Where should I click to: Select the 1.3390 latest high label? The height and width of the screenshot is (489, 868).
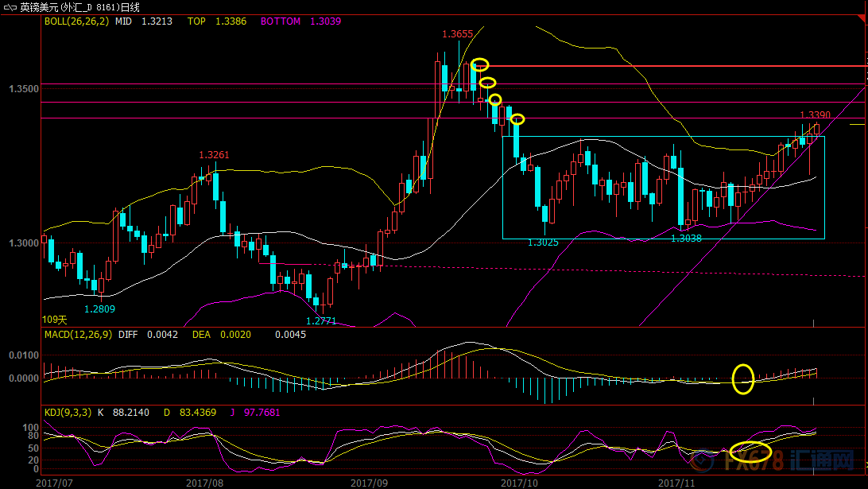[815, 115]
